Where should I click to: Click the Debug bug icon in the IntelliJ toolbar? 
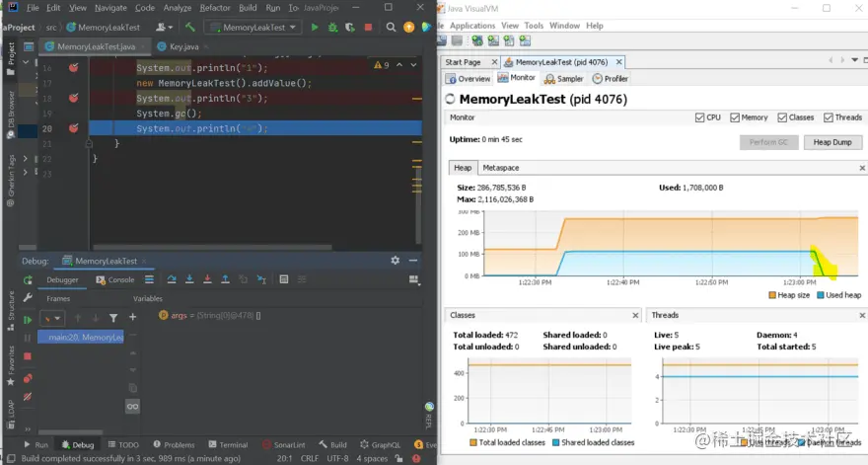tap(332, 28)
